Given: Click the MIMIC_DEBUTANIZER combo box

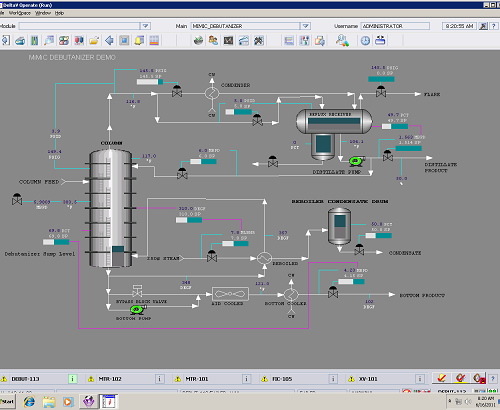Looking at the screenshot, I should [251, 26].
